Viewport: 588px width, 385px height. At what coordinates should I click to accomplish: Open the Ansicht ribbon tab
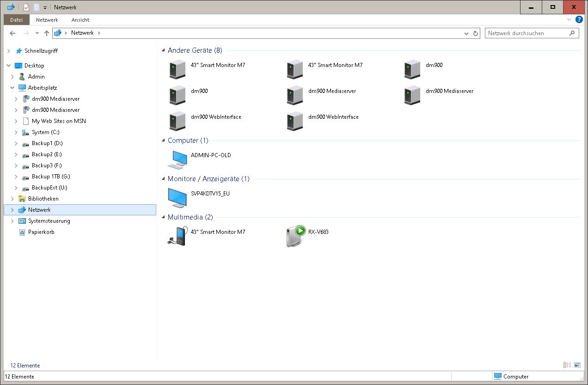click(x=80, y=20)
